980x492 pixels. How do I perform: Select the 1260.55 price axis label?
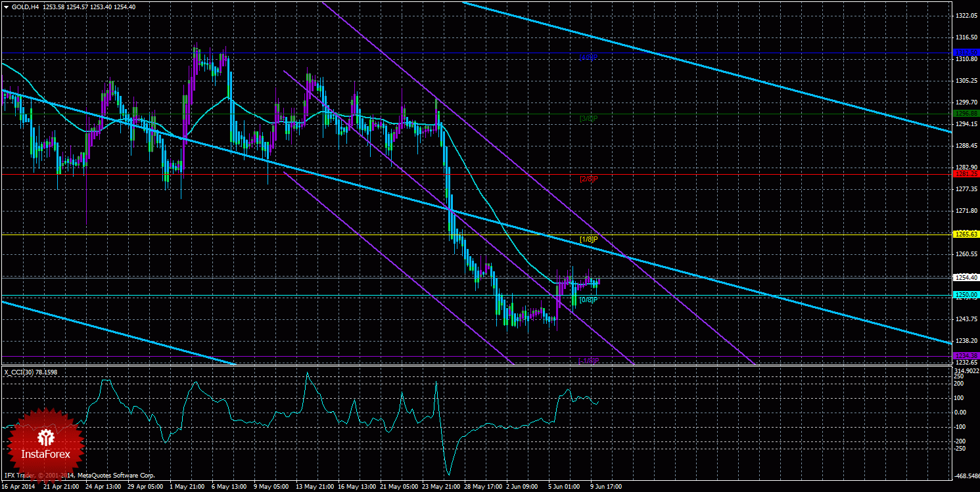[967, 254]
